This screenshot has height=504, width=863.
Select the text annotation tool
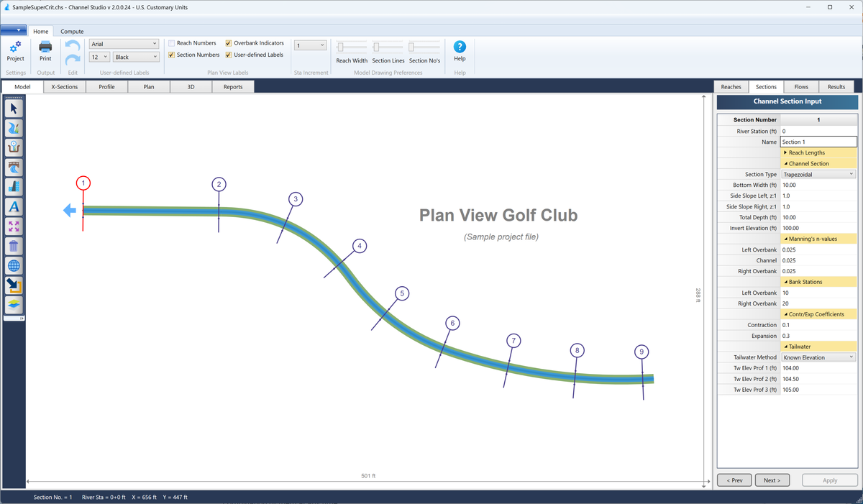[13, 206]
